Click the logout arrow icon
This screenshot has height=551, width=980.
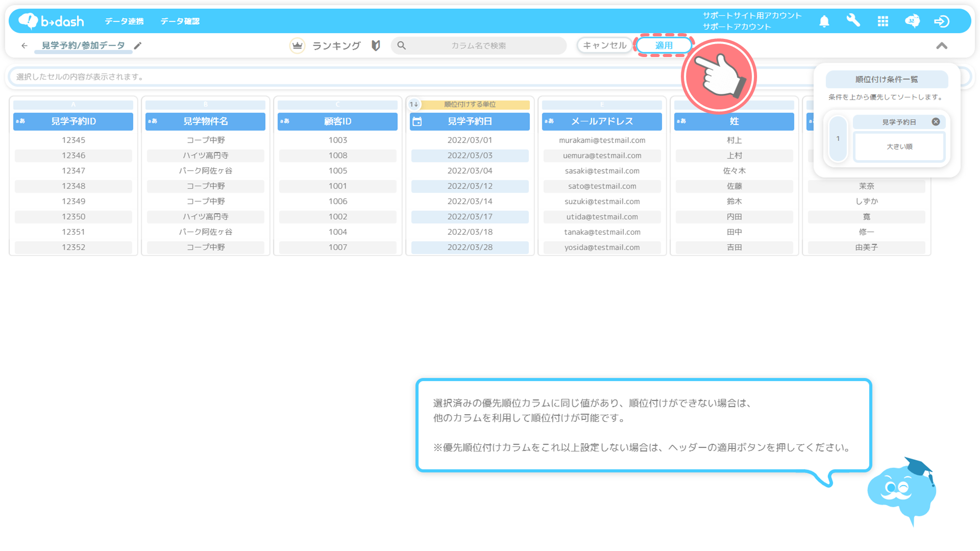tap(942, 21)
